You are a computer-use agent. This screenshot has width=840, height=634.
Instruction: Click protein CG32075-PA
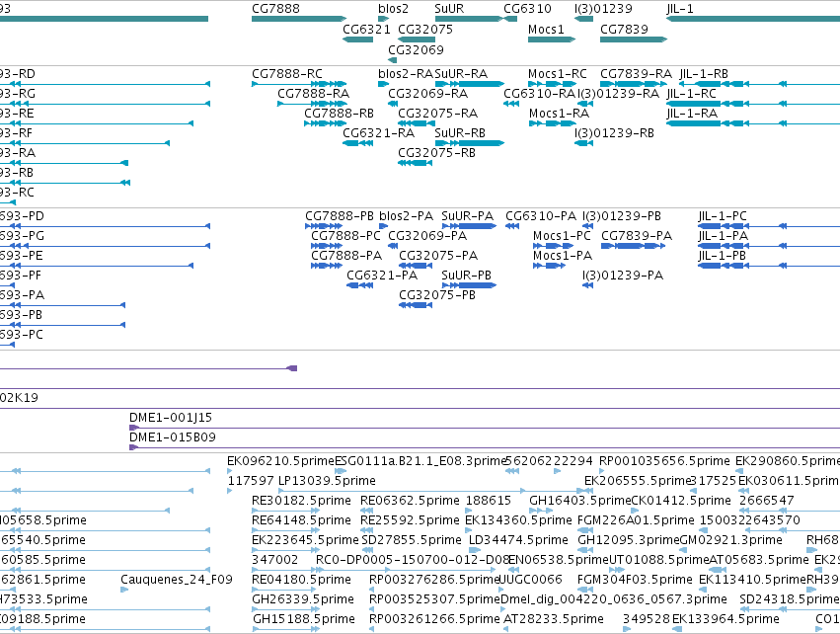click(x=438, y=256)
